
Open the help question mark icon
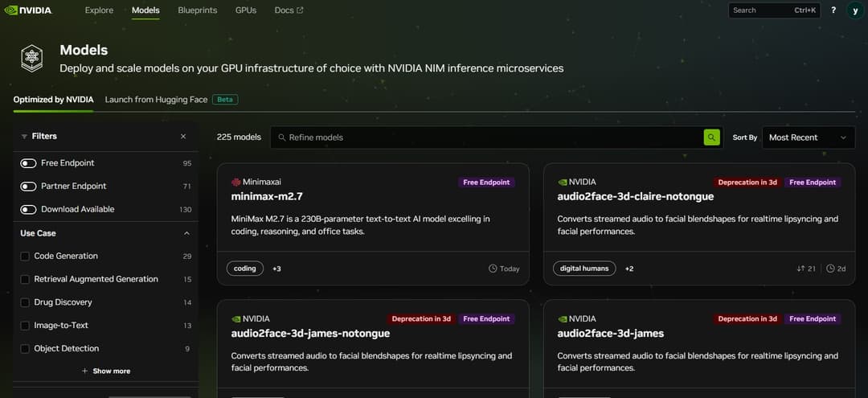[x=833, y=10]
